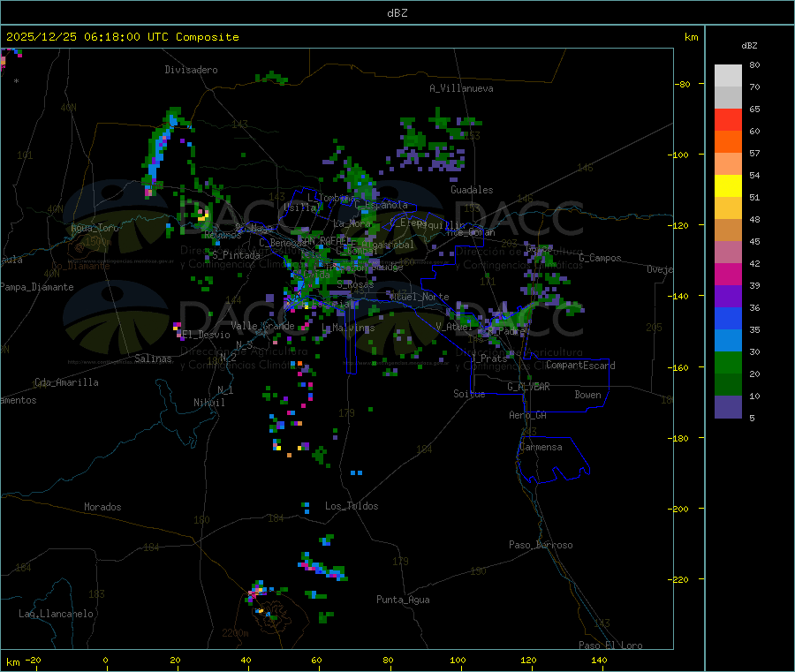Click the Carmensa blue district polygon
The width and height of the screenshot is (795, 672).
(x=553, y=460)
